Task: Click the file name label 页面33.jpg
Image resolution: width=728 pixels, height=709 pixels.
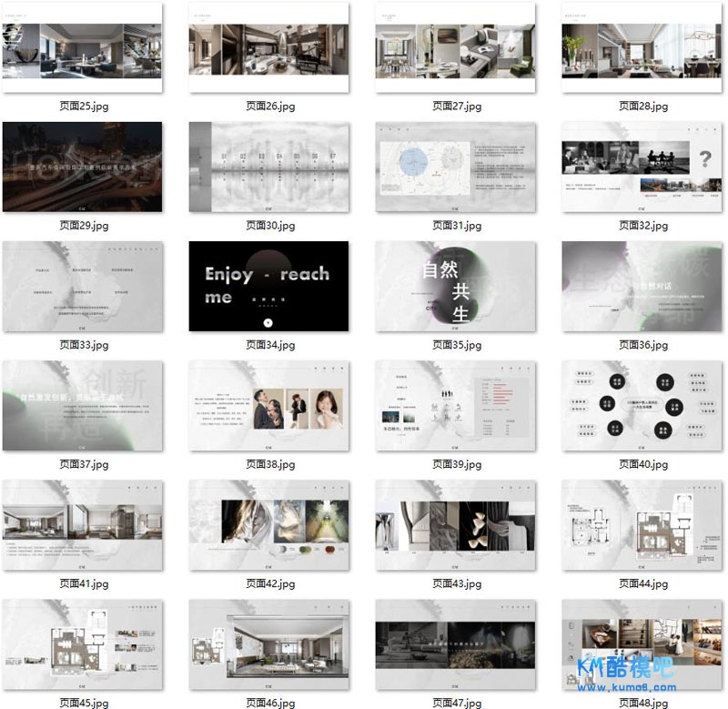Action: (83, 345)
